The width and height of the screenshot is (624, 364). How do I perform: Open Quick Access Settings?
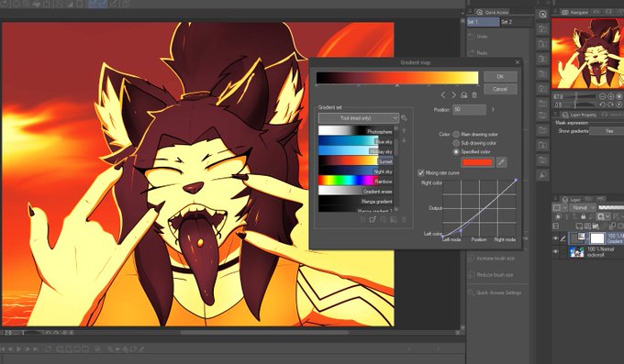498,292
